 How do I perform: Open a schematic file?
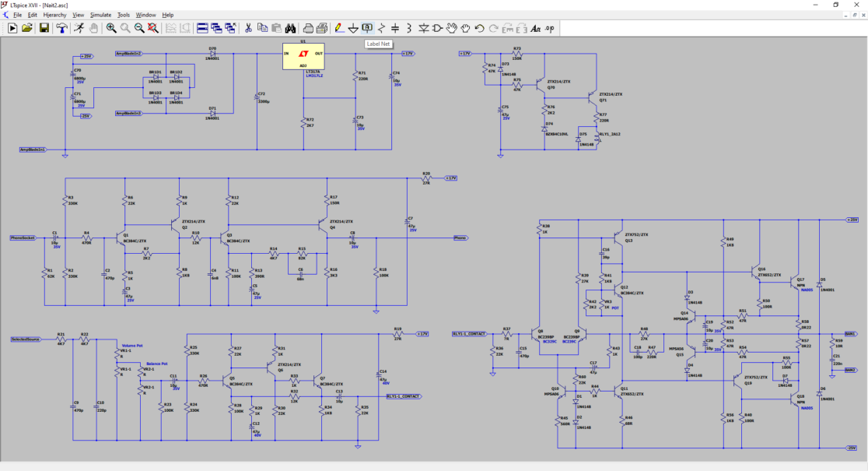(26, 30)
